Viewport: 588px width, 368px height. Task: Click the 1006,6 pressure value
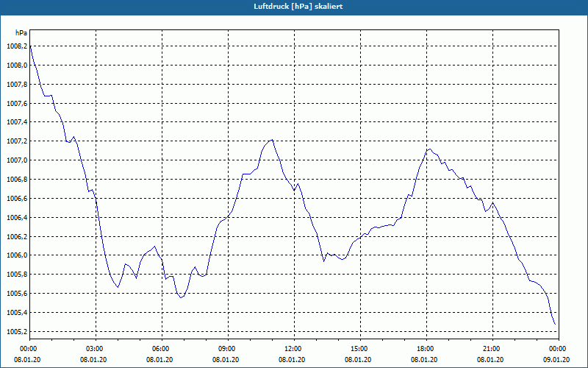coord(17,199)
